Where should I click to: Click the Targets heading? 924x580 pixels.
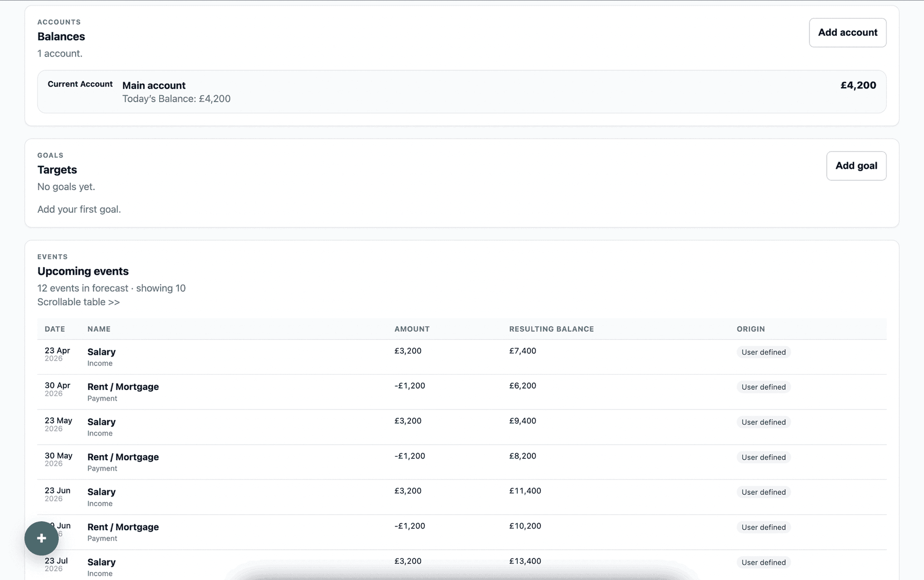tap(57, 170)
